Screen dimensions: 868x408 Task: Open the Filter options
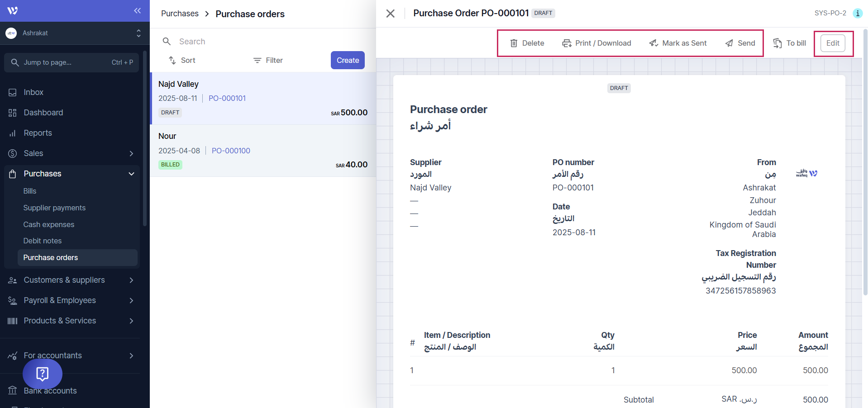click(268, 60)
